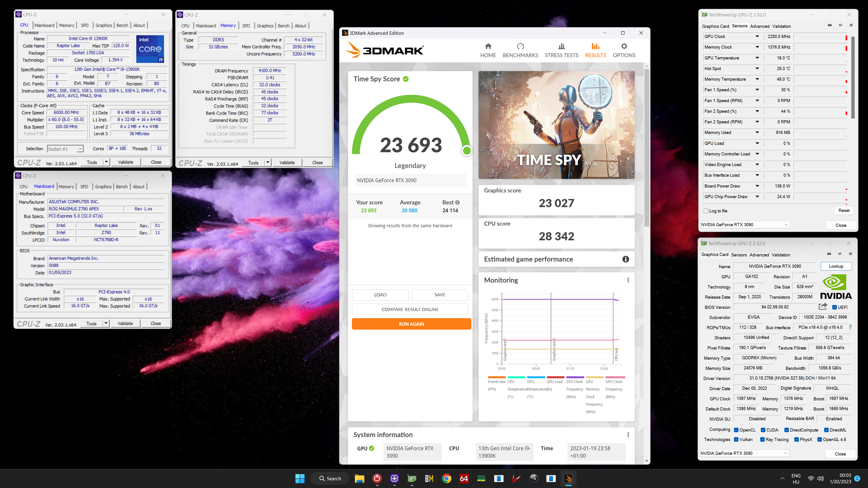The width and height of the screenshot is (868, 488).
Task: Expand GPU Temperature sensor dropdown
Action: pos(757,58)
